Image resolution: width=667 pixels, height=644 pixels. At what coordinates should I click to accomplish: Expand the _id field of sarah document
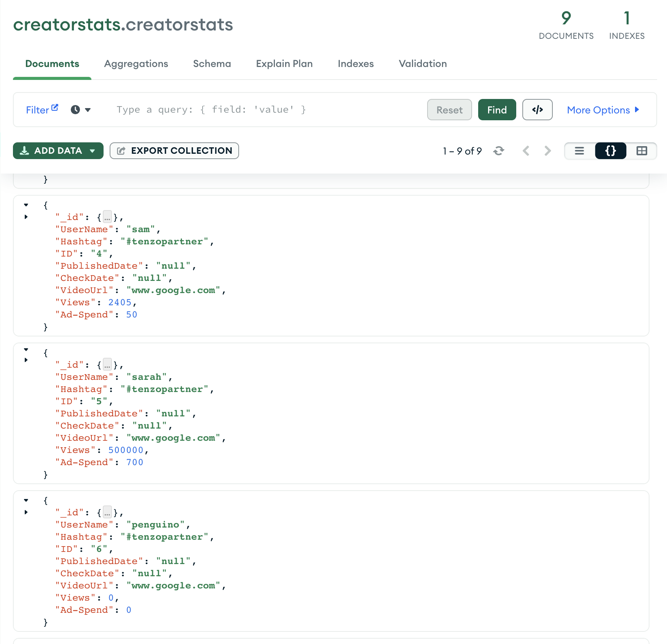pos(26,360)
